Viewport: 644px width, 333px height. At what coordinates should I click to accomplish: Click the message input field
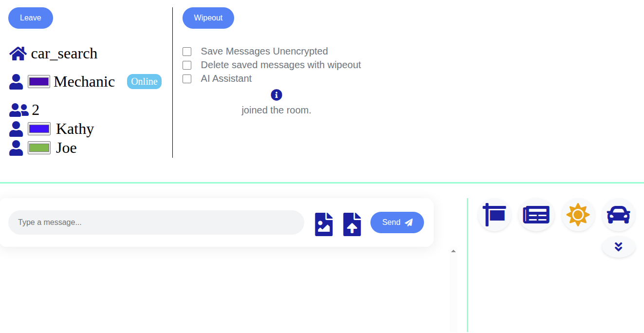156,222
